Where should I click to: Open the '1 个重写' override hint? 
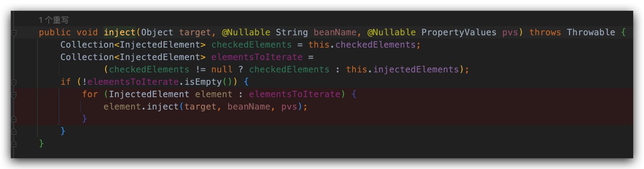point(53,20)
